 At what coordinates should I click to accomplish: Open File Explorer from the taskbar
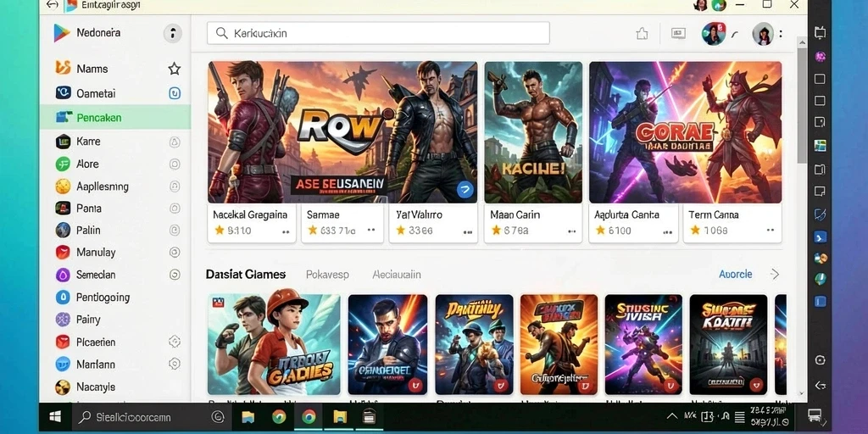click(248, 417)
